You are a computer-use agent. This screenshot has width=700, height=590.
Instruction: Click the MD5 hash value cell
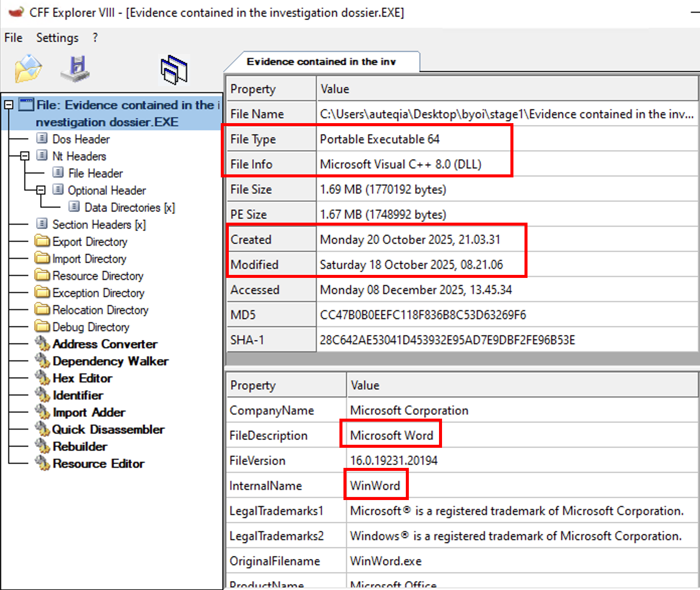422,315
